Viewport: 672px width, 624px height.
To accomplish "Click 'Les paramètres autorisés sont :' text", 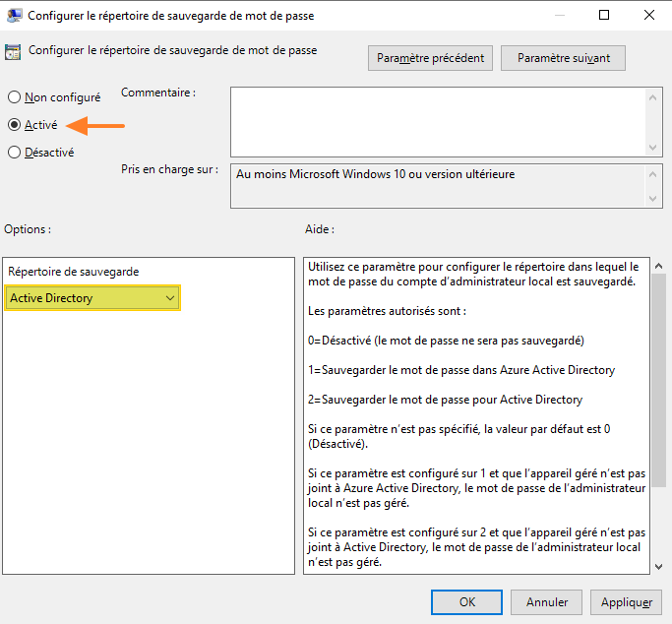I will point(387,311).
